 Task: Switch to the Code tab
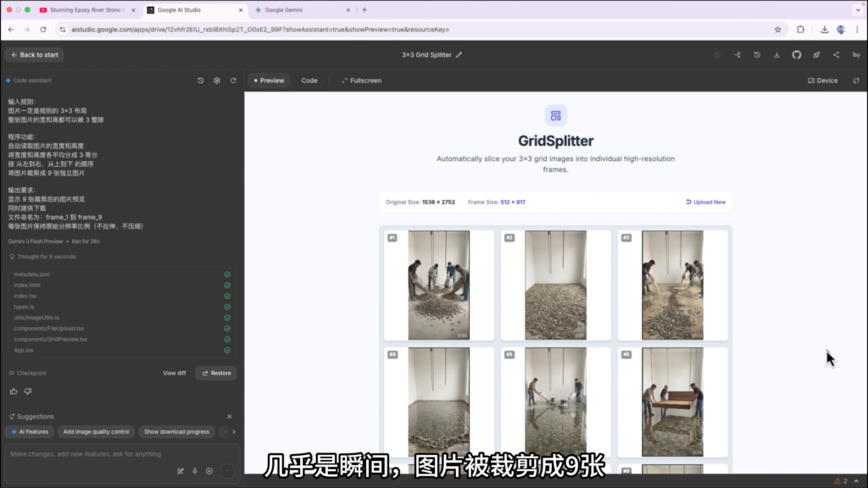(309, 80)
